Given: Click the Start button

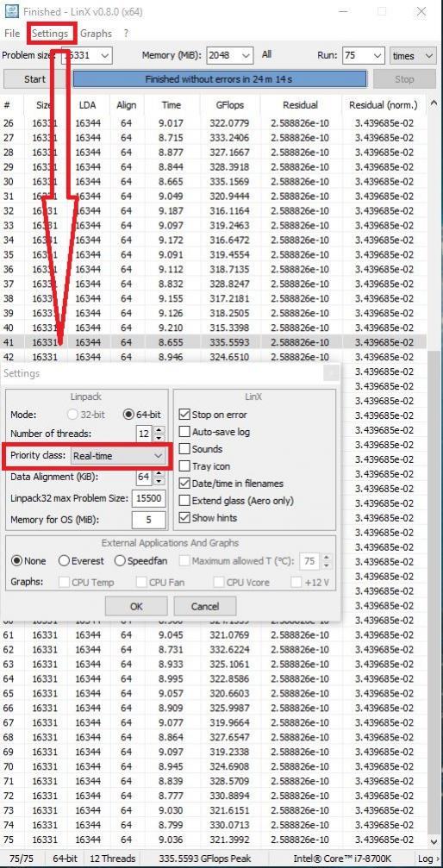Looking at the screenshot, I should [x=34, y=79].
